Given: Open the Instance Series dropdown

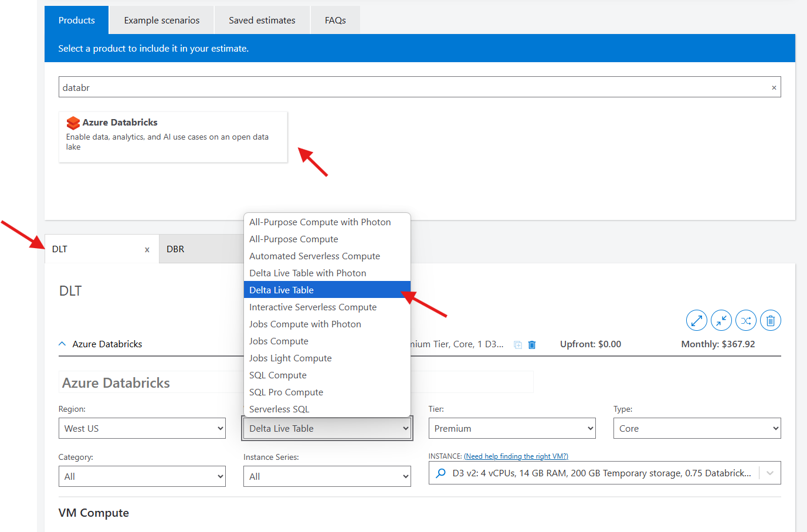Looking at the screenshot, I should pyautogui.click(x=327, y=476).
